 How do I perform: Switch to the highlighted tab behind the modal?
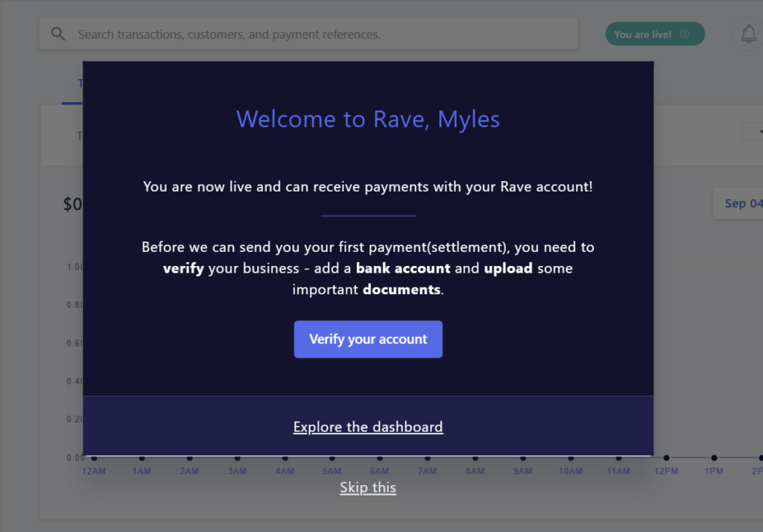79,83
